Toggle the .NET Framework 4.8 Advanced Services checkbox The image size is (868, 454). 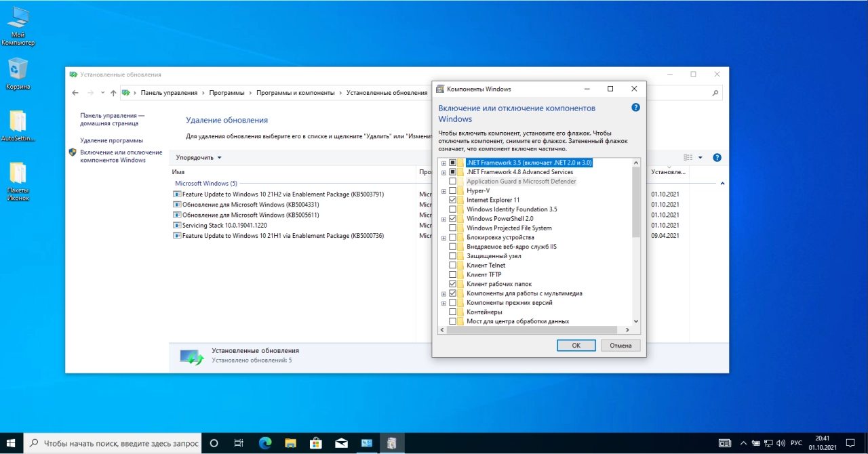[x=453, y=172]
